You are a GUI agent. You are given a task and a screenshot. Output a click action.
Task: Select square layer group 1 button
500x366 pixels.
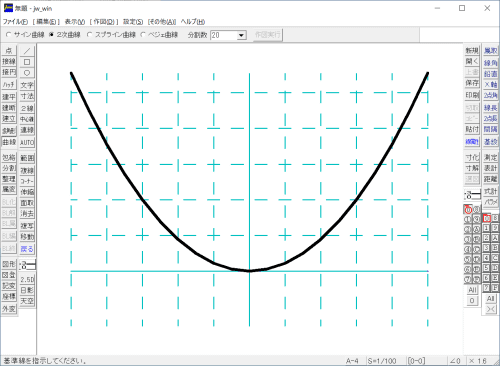[x=487, y=228]
